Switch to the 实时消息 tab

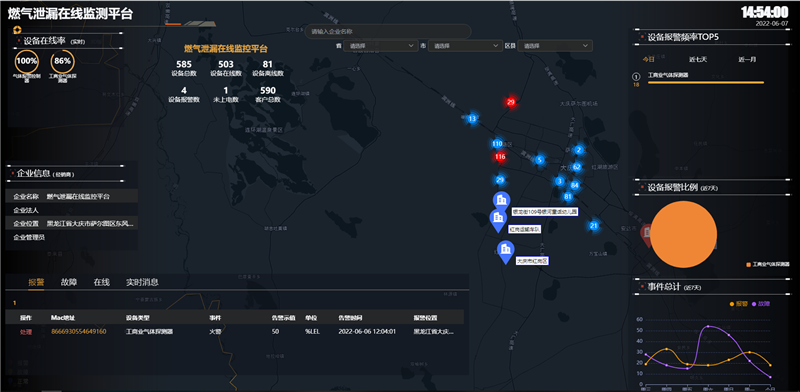click(x=142, y=282)
